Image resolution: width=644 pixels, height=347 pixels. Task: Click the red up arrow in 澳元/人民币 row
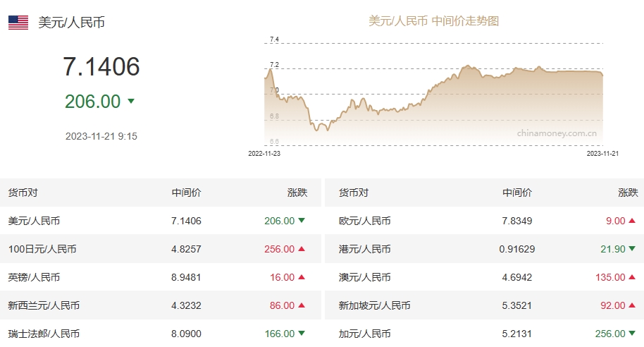[x=632, y=277]
